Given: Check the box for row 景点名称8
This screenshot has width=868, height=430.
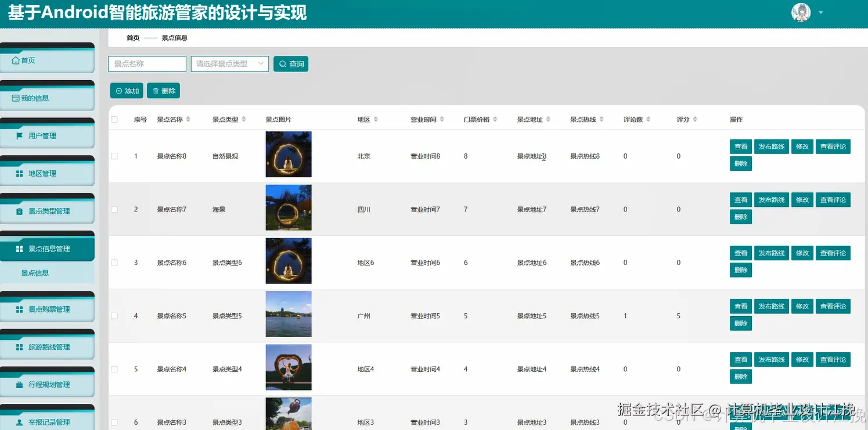Looking at the screenshot, I should 114,156.
